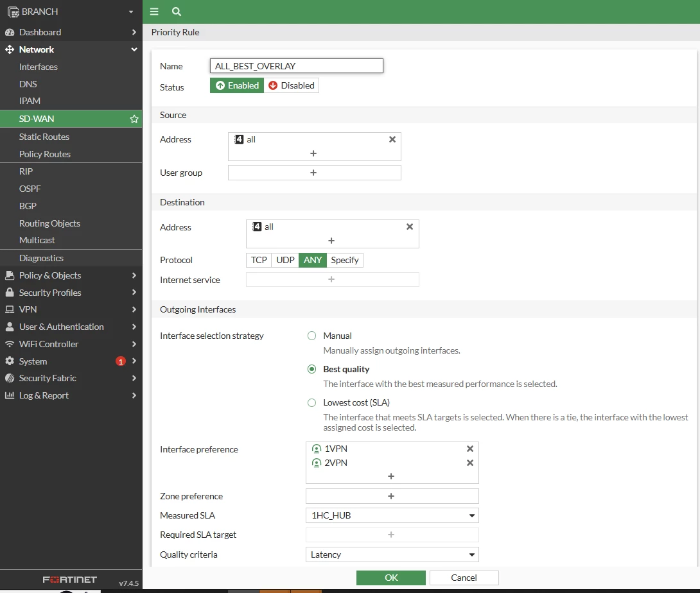
Task: Click the search magnifier icon
Action: pos(177,12)
